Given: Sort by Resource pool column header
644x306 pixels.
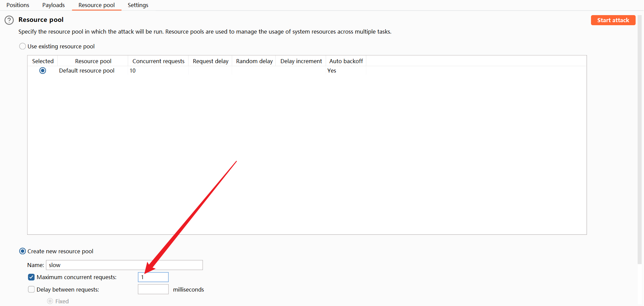Looking at the screenshot, I should pyautogui.click(x=93, y=61).
